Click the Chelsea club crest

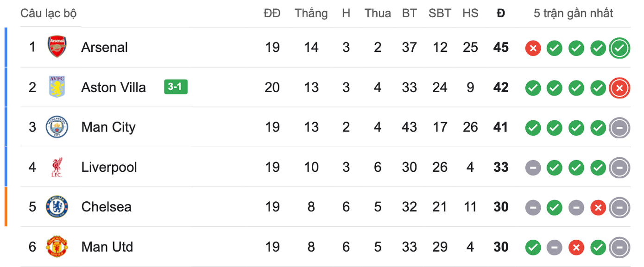[57, 207]
